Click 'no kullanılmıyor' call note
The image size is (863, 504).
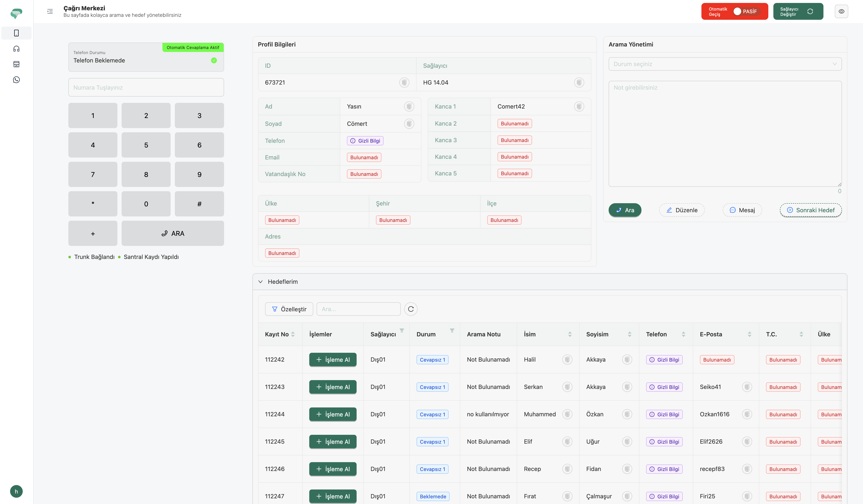[488, 414]
